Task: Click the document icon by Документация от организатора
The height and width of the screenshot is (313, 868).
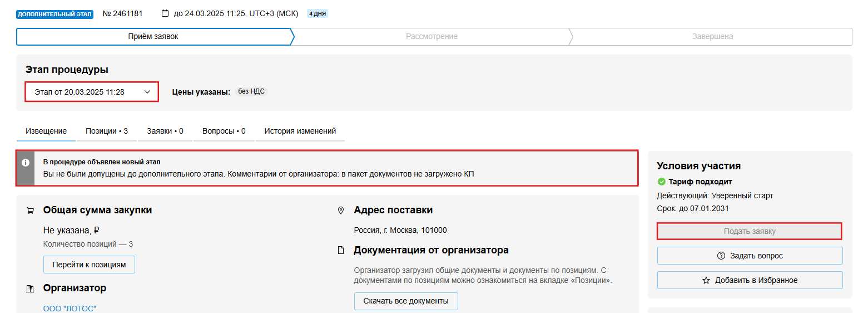Action: [x=341, y=251]
